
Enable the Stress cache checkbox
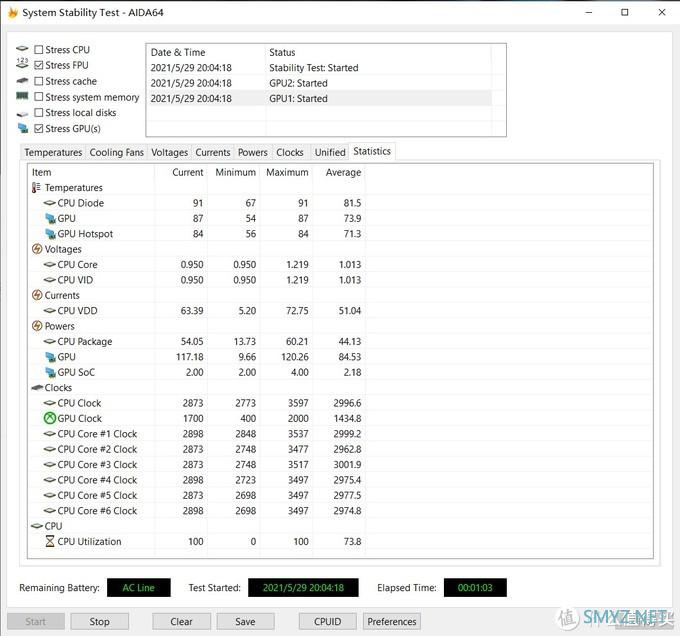pos(39,81)
